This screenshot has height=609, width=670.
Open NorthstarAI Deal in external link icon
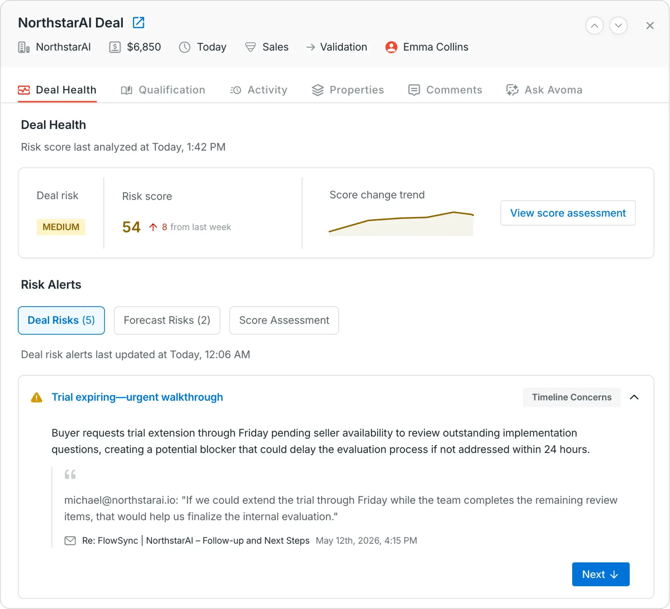click(x=138, y=22)
